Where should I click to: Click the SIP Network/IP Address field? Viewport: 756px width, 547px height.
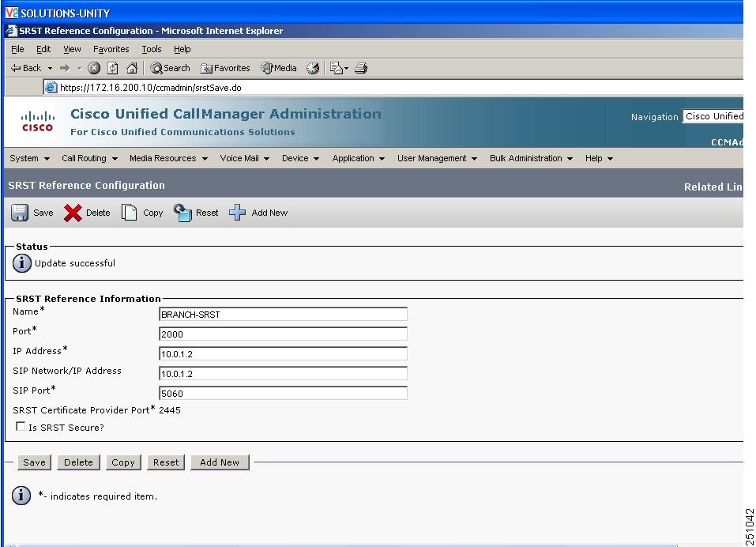coord(283,373)
